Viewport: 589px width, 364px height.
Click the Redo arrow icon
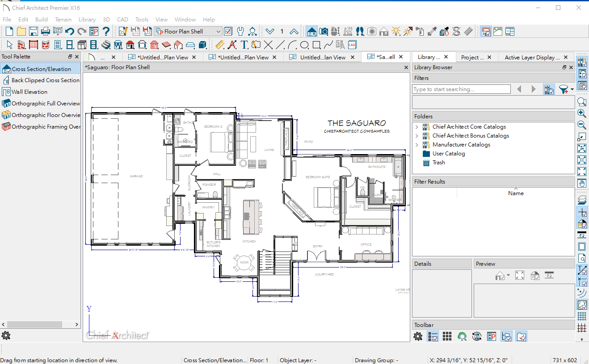coord(82,31)
